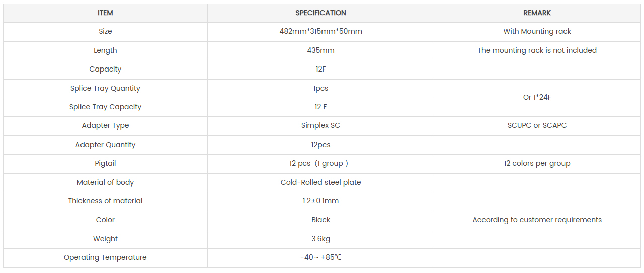The height and width of the screenshot is (273, 644).
Task: Click the With Mounting rack remark
Action: point(537,31)
